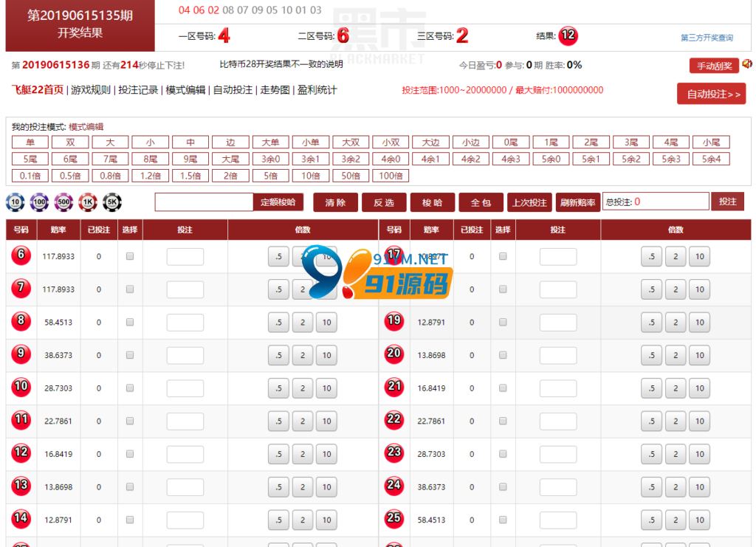The image size is (756, 547).
Task: Click the 上次投注 button
Action: click(x=529, y=202)
